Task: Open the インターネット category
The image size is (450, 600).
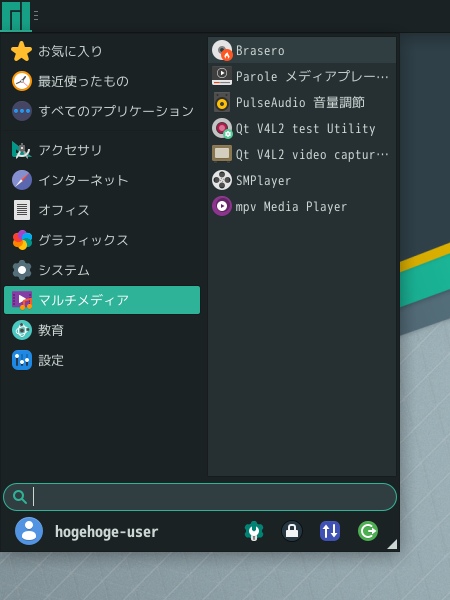Action: coord(102,180)
